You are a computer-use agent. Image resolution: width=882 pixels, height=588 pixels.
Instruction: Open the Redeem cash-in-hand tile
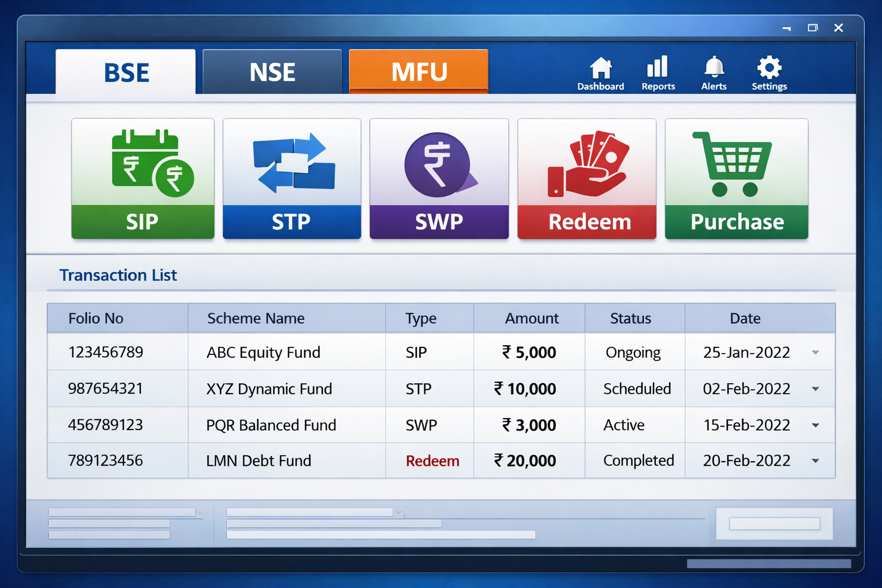586,179
